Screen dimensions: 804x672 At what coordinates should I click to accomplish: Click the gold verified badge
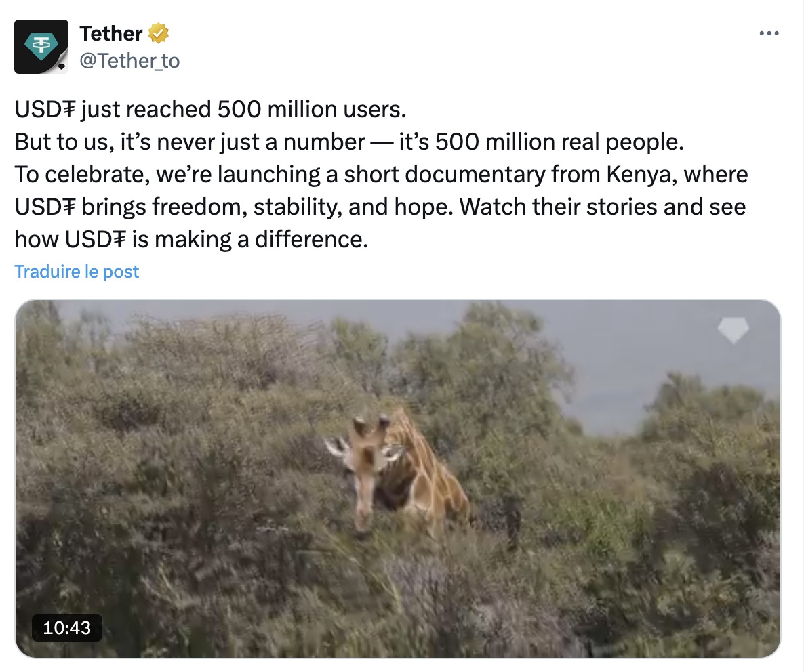click(159, 33)
